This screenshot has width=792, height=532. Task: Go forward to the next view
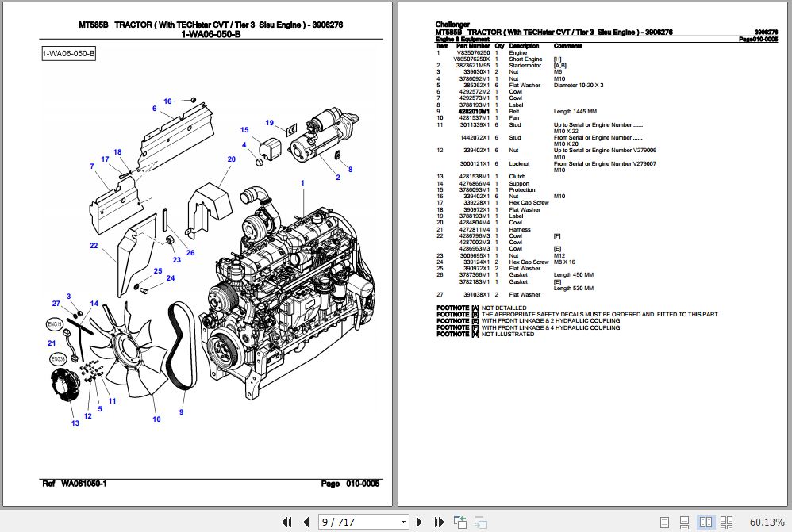click(x=479, y=522)
